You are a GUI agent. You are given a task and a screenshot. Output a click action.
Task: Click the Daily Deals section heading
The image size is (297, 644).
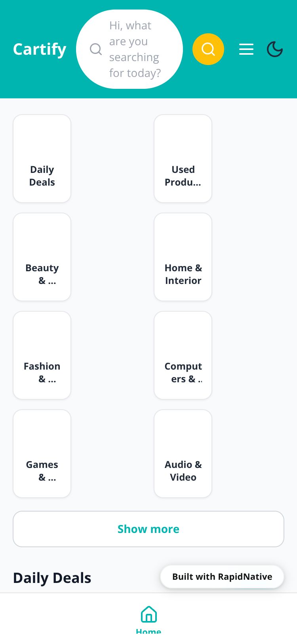pyautogui.click(x=52, y=578)
